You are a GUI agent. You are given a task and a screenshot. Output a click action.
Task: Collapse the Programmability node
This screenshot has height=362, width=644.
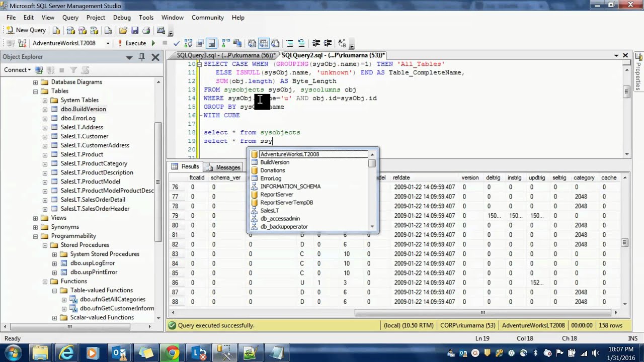[x=35, y=236]
